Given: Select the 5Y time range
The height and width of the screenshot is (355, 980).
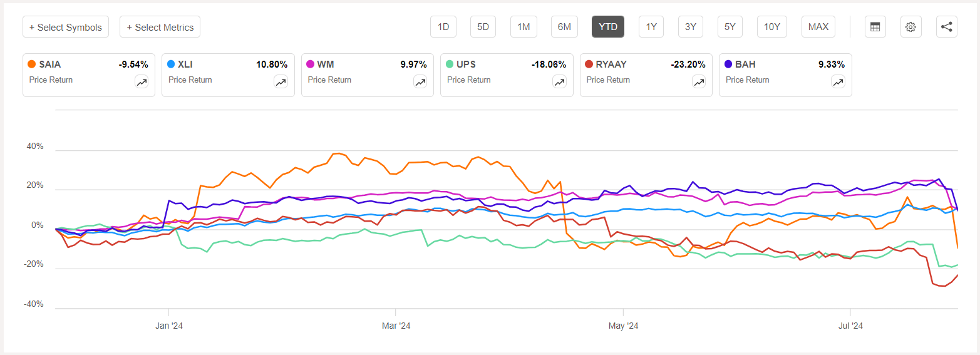Looking at the screenshot, I should pos(730,27).
